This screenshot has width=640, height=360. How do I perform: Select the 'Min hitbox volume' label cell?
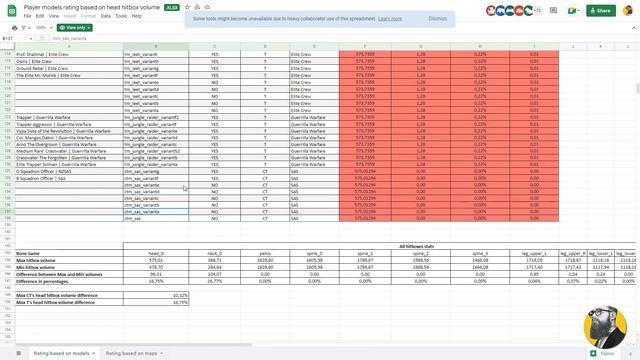pos(69,267)
